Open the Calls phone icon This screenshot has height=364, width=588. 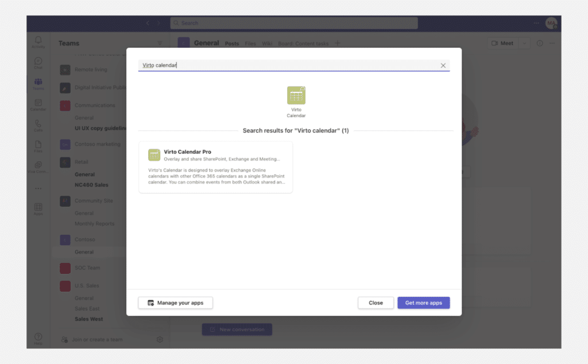tap(38, 126)
